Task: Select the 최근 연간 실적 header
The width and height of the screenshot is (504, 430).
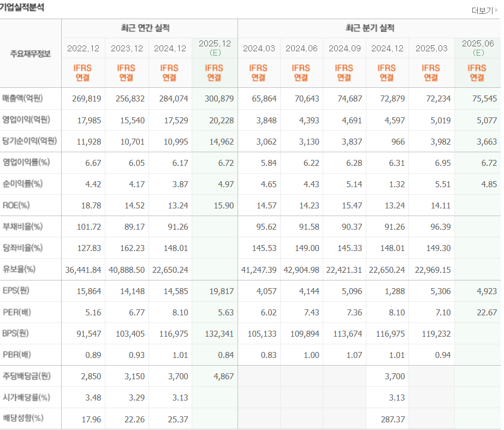Action: 145,28
